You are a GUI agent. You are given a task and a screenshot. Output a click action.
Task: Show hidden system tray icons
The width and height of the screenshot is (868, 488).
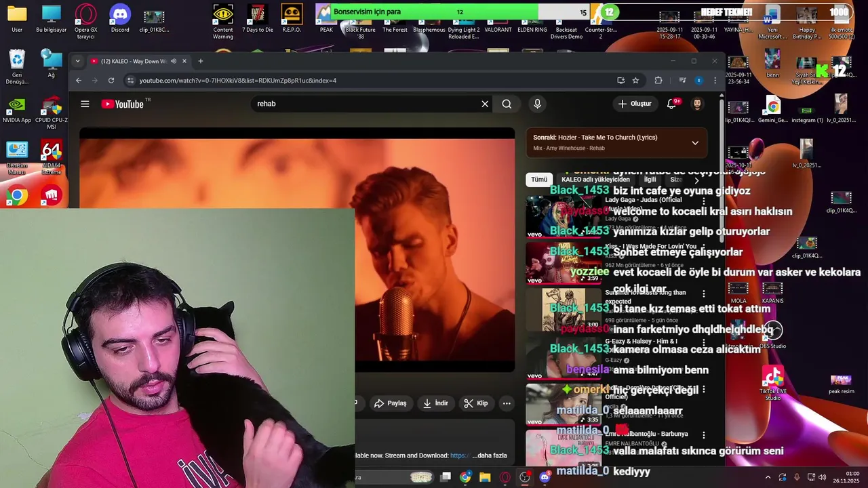point(768,477)
